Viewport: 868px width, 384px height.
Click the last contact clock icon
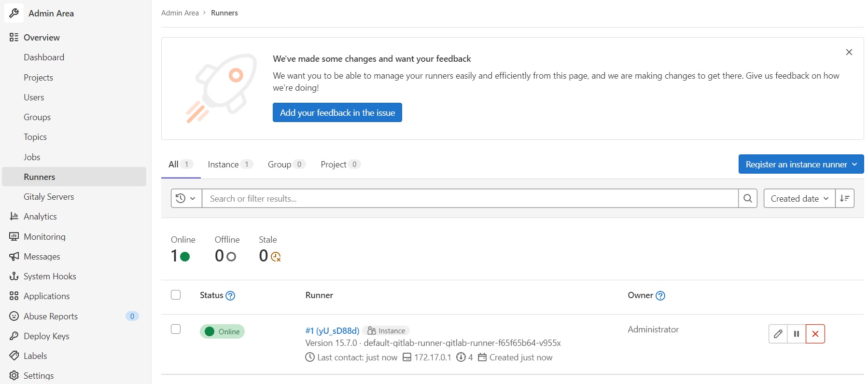310,357
